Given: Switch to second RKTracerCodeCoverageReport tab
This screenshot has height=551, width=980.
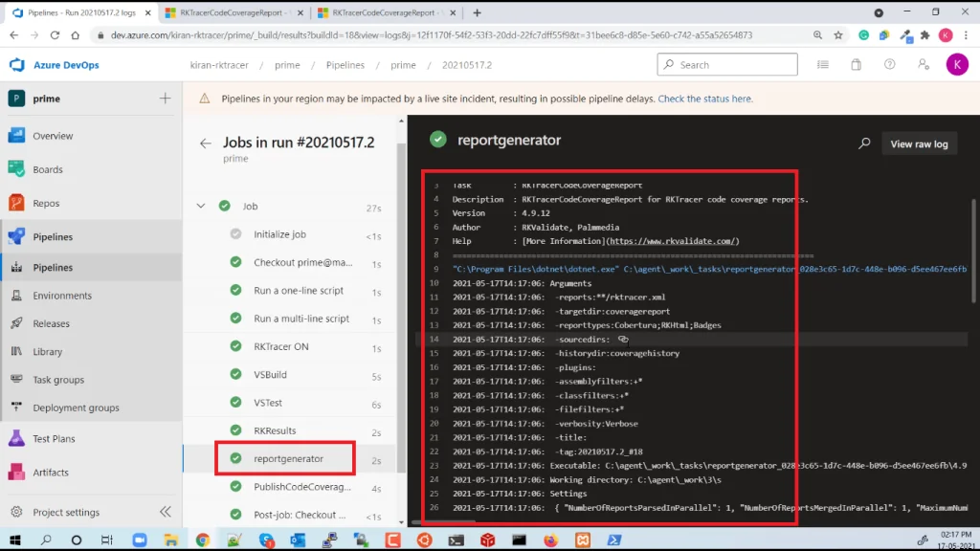Looking at the screenshot, I should pos(232,12).
